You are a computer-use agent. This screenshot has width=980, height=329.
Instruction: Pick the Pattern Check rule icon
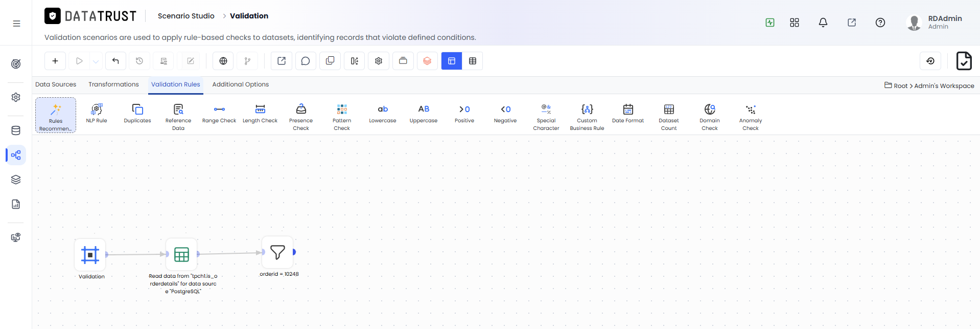342,109
